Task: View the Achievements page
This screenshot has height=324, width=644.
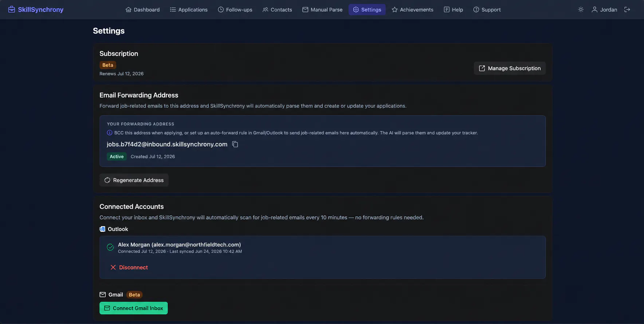Action: pos(412,9)
